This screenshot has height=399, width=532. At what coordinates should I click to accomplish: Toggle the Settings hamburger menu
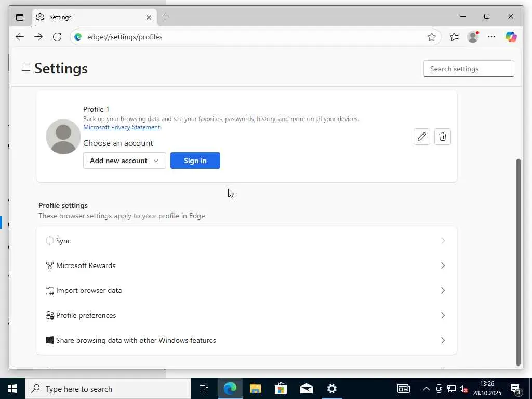[x=26, y=68]
